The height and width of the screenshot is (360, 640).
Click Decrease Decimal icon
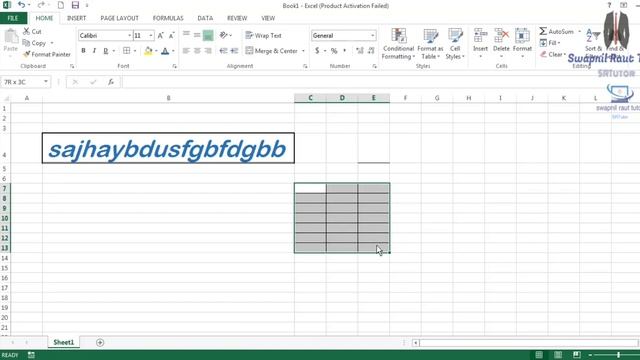pos(371,51)
